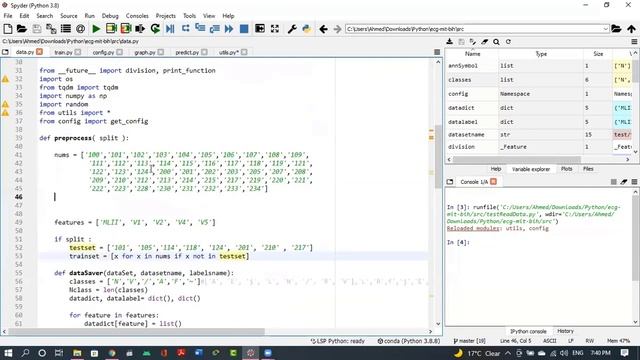Sort variables by Type column header
The image size is (640, 360).
coord(541,54)
